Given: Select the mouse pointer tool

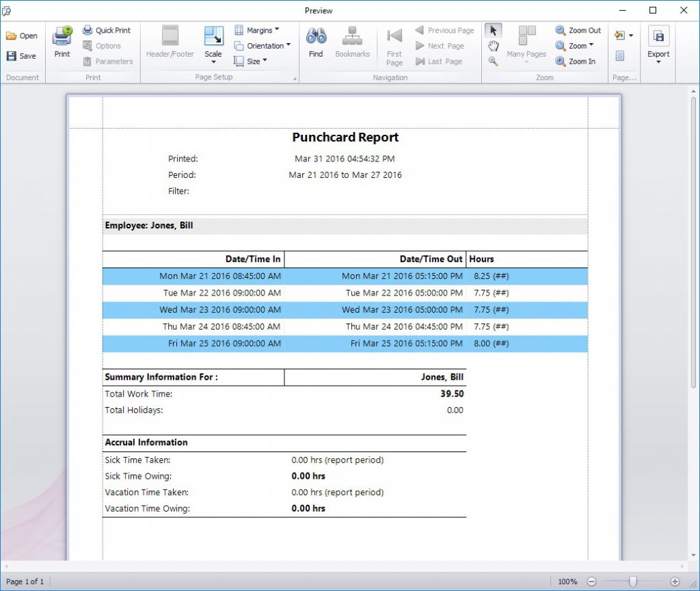Looking at the screenshot, I should [494, 30].
